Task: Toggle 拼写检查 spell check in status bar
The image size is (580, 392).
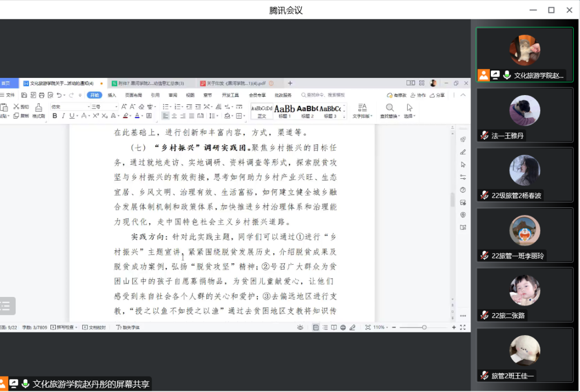Action: pyautogui.click(x=64, y=327)
